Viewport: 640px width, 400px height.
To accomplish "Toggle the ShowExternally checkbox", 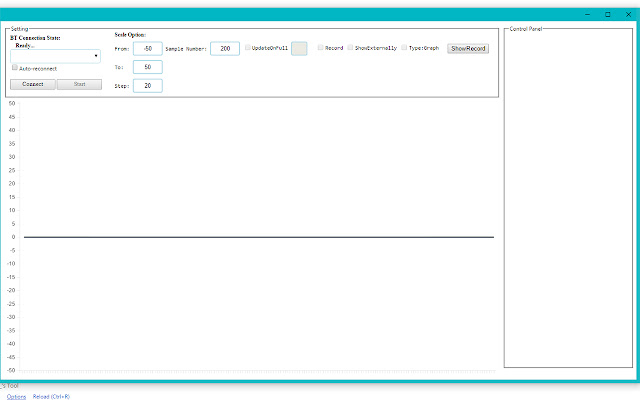I will pos(350,47).
